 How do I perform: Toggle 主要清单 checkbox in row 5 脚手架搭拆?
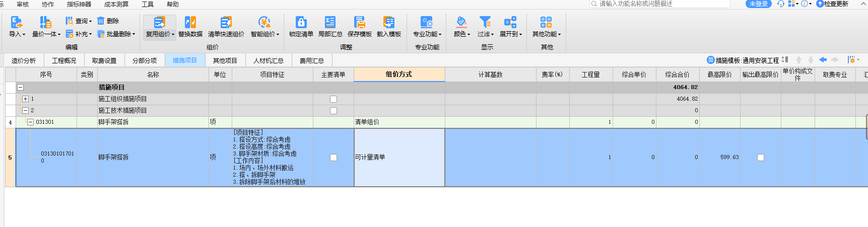(333, 158)
